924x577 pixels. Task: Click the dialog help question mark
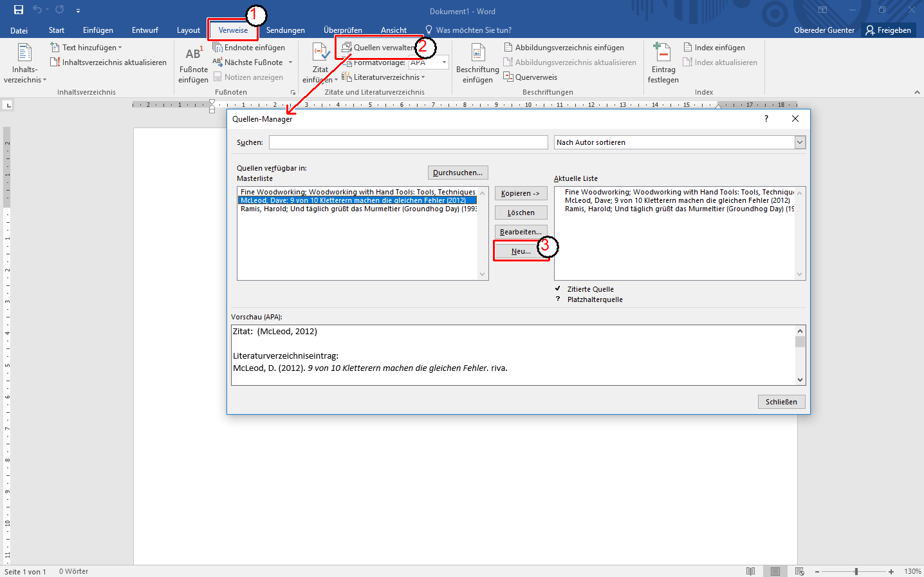(x=766, y=118)
